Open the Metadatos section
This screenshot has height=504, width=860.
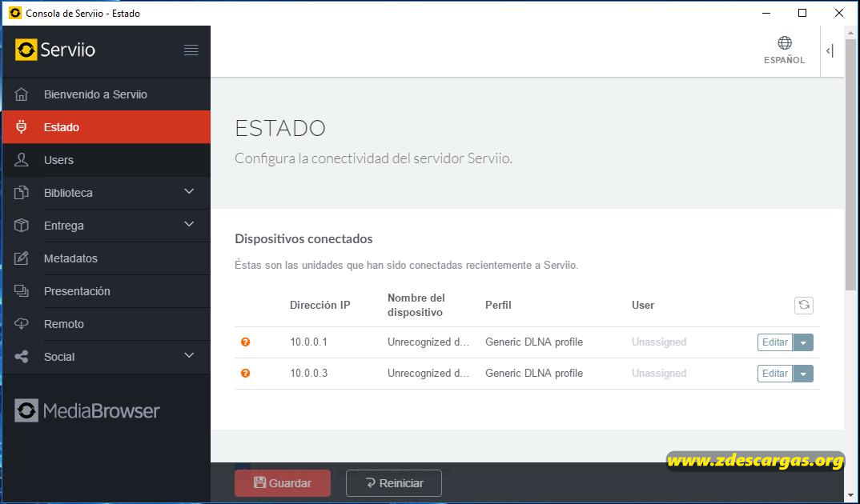pyautogui.click(x=106, y=258)
